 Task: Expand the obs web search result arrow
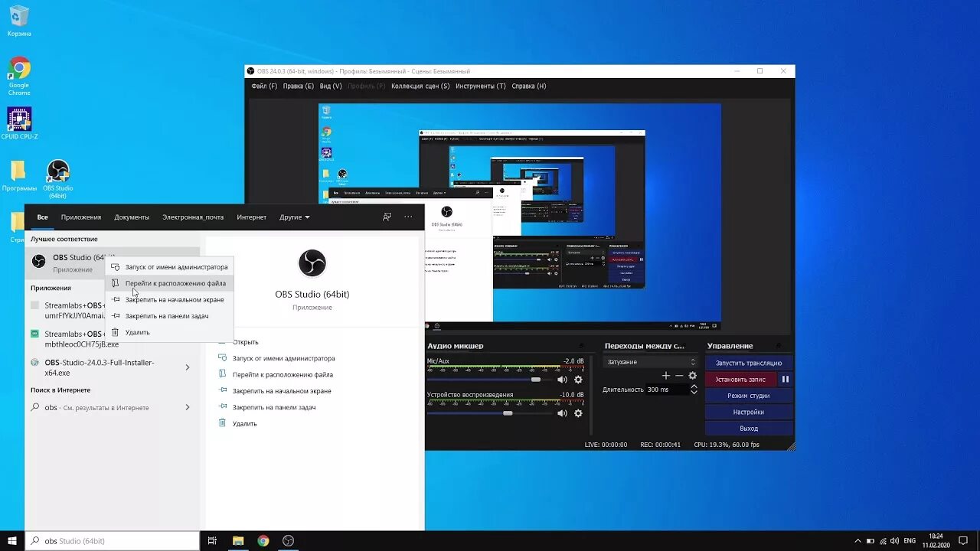188,407
